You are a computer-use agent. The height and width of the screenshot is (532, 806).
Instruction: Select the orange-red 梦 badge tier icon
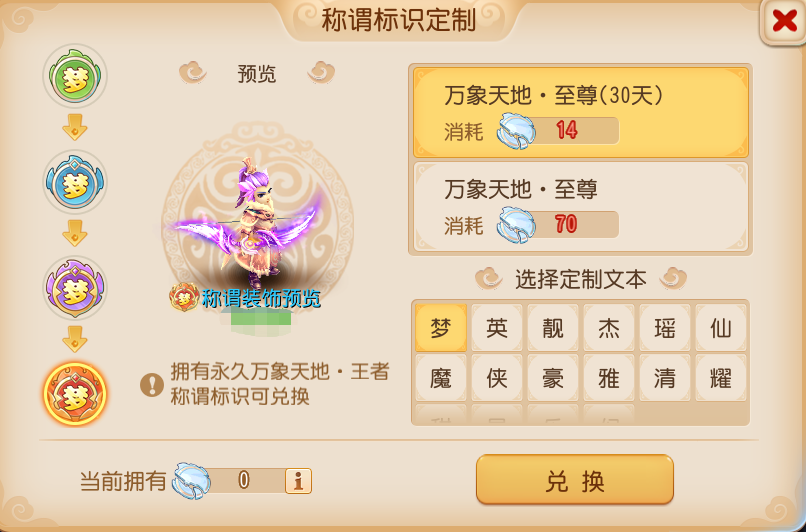[x=75, y=394]
